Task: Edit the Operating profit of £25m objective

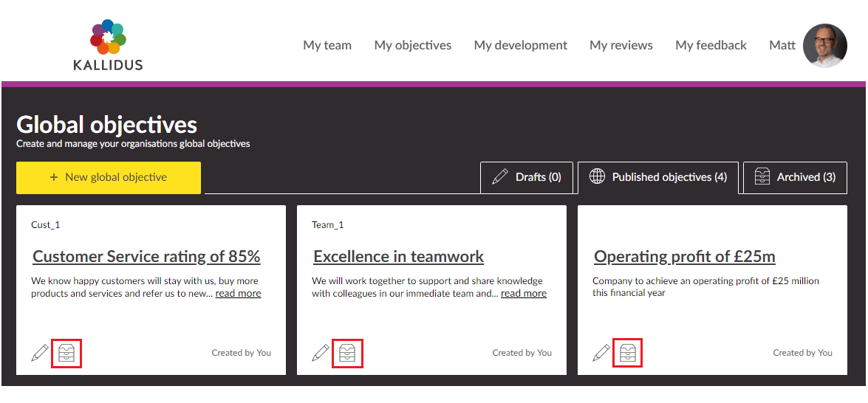Action: tap(601, 353)
